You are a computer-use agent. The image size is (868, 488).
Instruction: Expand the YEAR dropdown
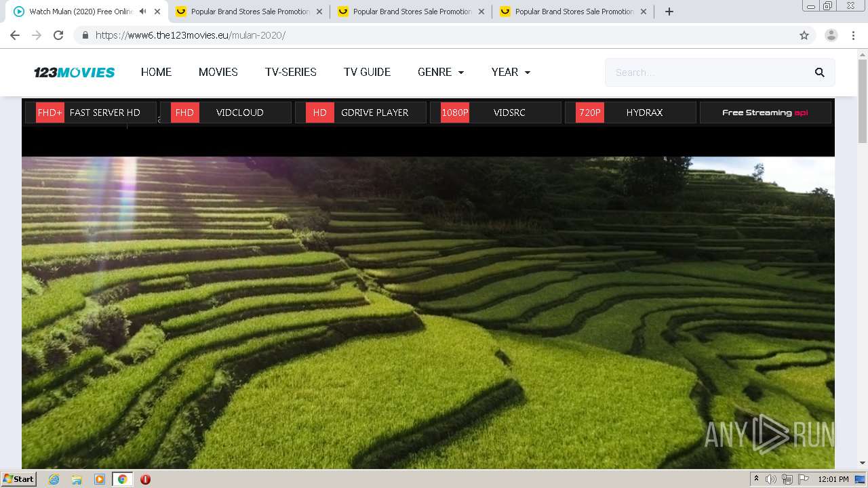pyautogui.click(x=511, y=72)
